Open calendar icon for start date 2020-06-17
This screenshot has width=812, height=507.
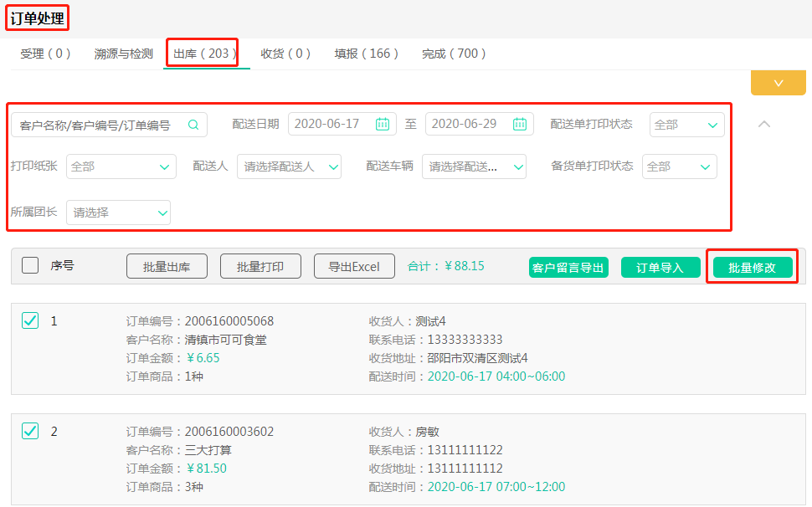pos(383,124)
